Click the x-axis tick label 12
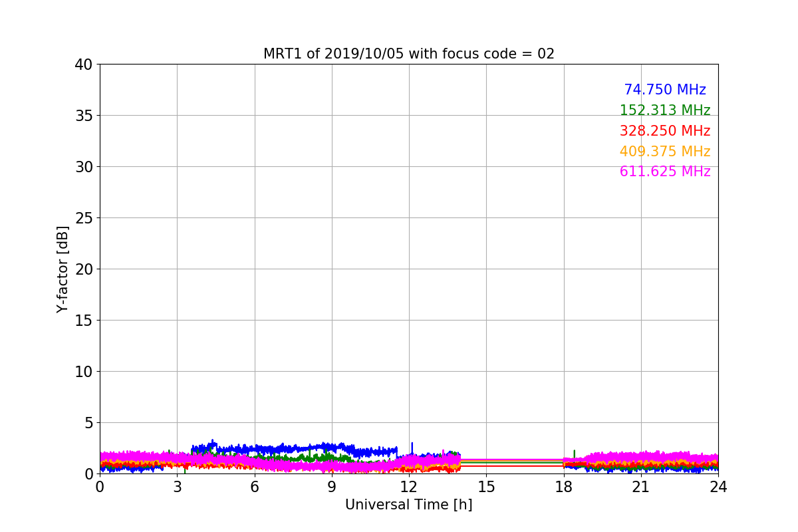The width and height of the screenshot is (798, 532). tap(409, 486)
